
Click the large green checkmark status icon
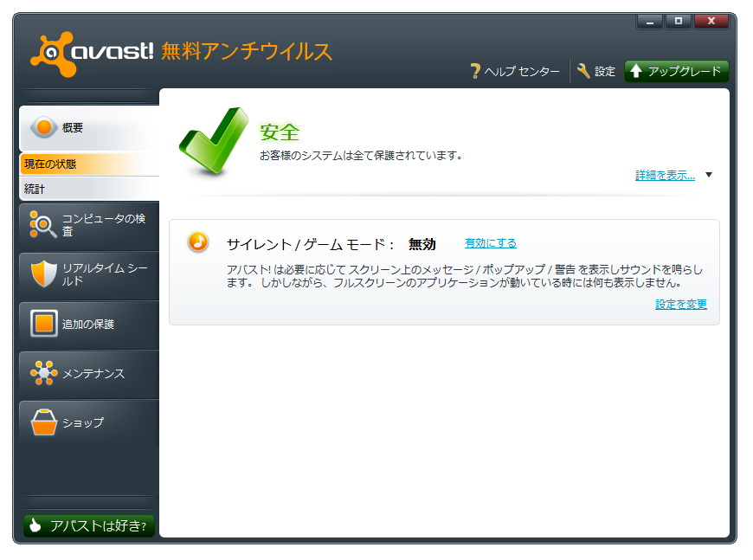[x=214, y=141]
